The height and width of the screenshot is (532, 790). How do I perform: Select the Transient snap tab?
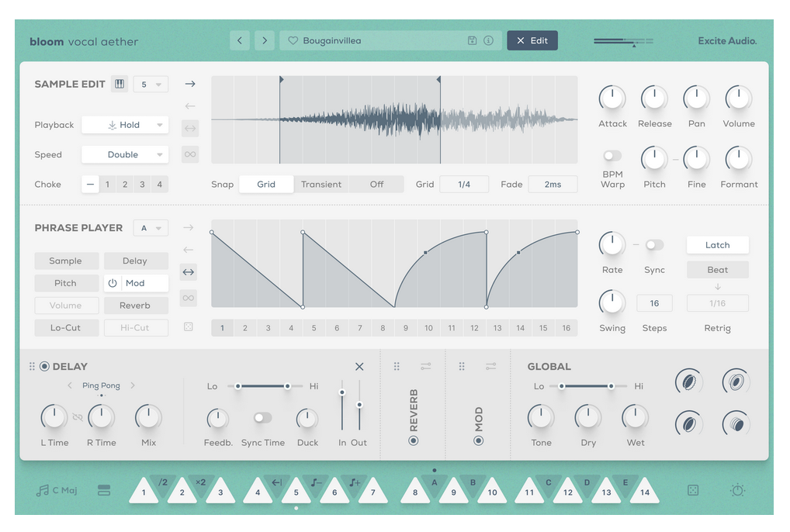(x=321, y=185)
